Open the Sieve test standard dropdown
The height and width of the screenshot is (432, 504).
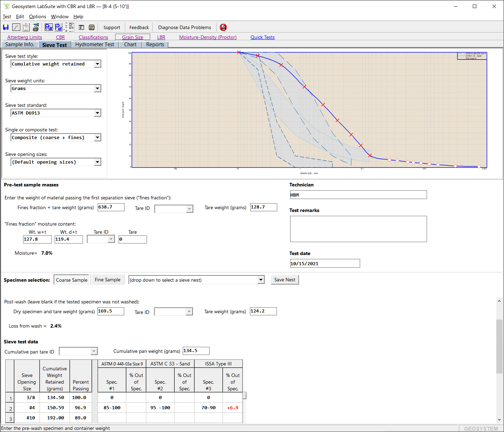pyautogui.click(x=98, y=113)
